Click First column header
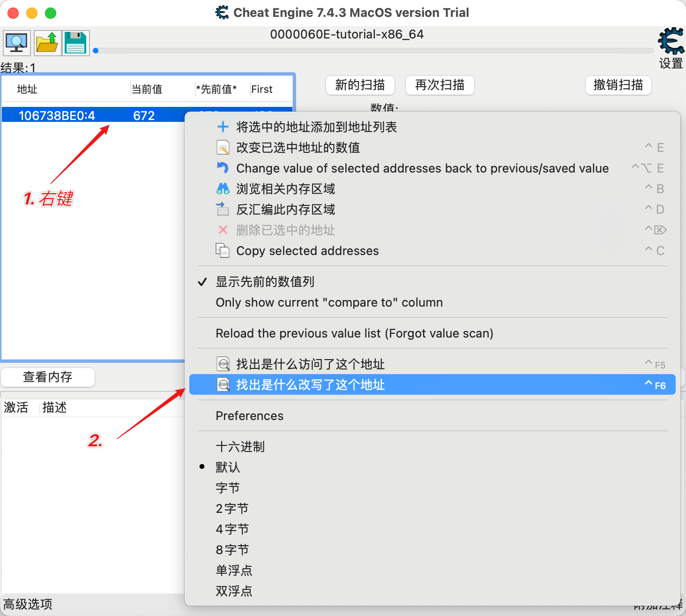The width and height of the screenshot is (686, 616). pyautogui.click(x=271, y=89)
